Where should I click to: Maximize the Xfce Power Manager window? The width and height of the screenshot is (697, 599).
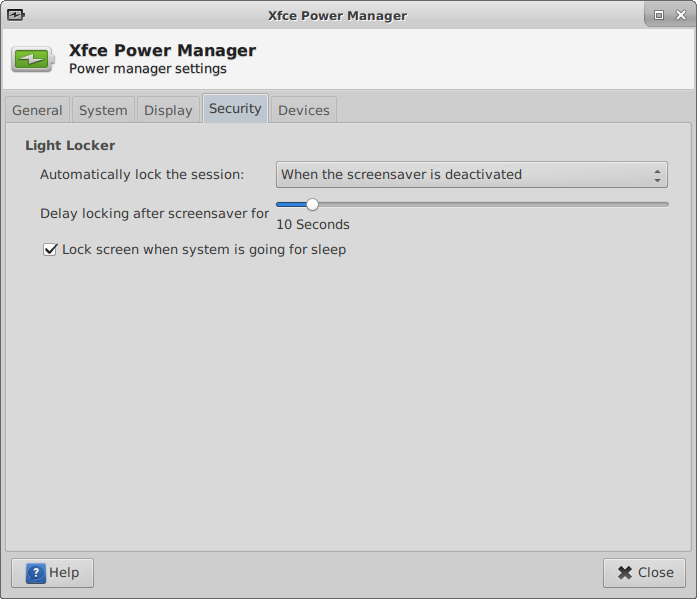[659, 15]
